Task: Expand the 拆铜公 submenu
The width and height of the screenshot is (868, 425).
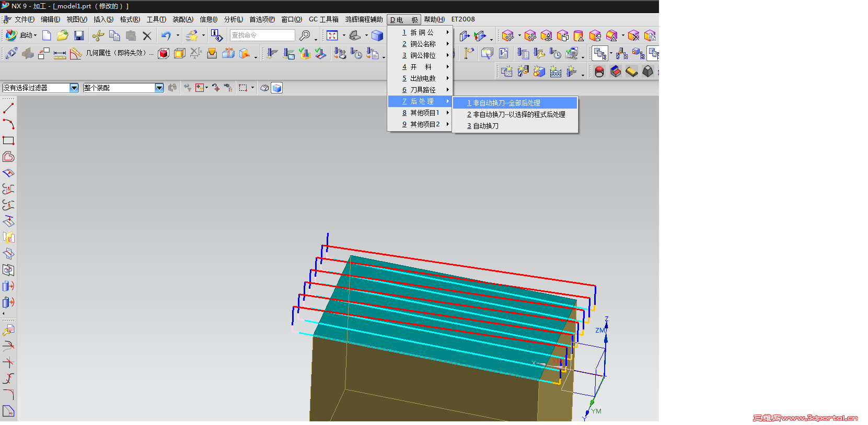Action: coord(420,32)
